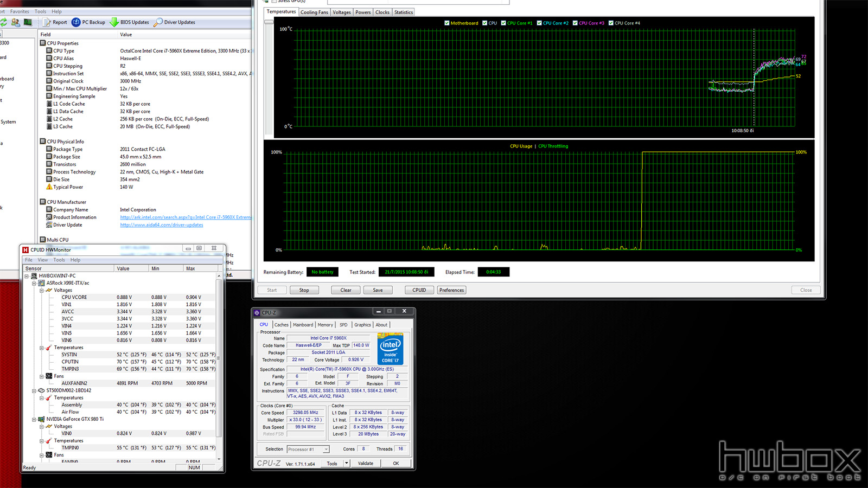Open Driver Updates magnifier tool
The image size is (868, 488).
click(158, 22)
